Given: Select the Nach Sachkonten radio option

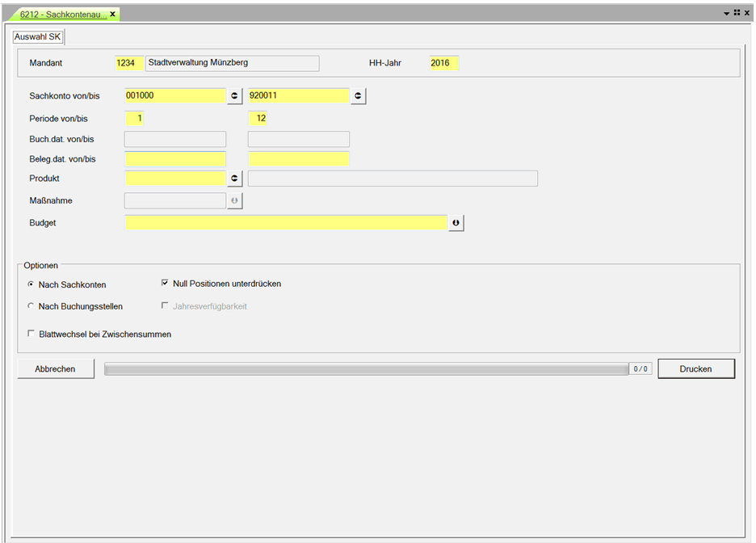Looking at the screenshot, I should click(31, 284).
